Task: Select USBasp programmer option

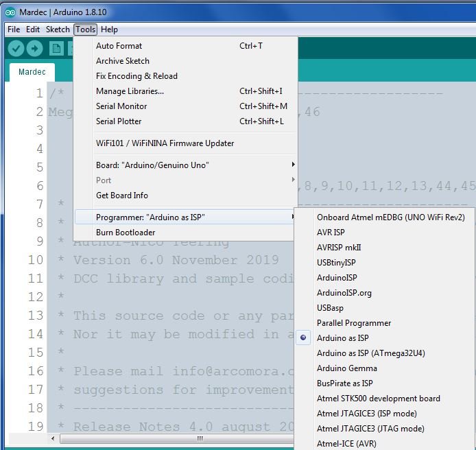Action: click(331, 308)
